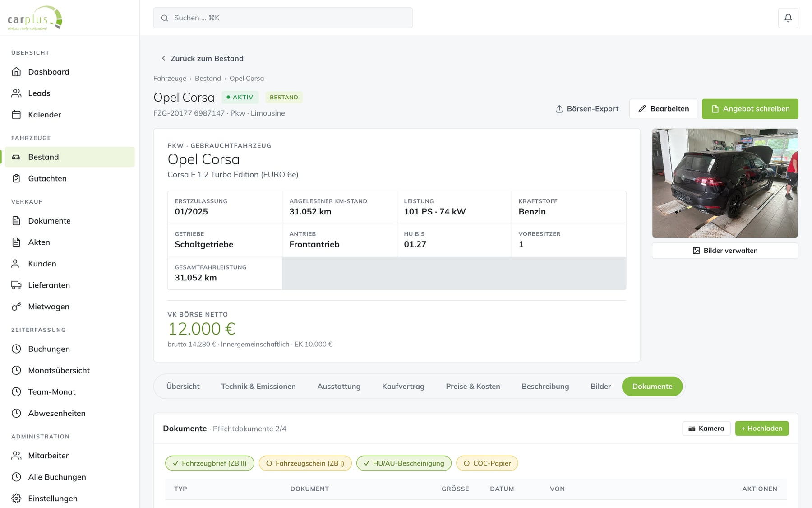Image resolution: width=812 pixels, height=508 pixels.
Task: Open the vehicle photo thumbnail
Action: coord(725,183)
